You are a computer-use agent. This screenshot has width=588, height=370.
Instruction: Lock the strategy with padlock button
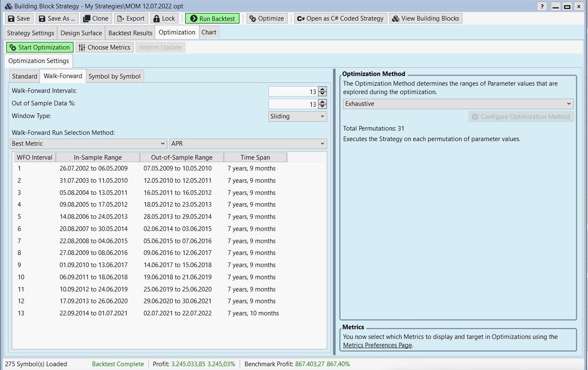click(x=164, y=18)
